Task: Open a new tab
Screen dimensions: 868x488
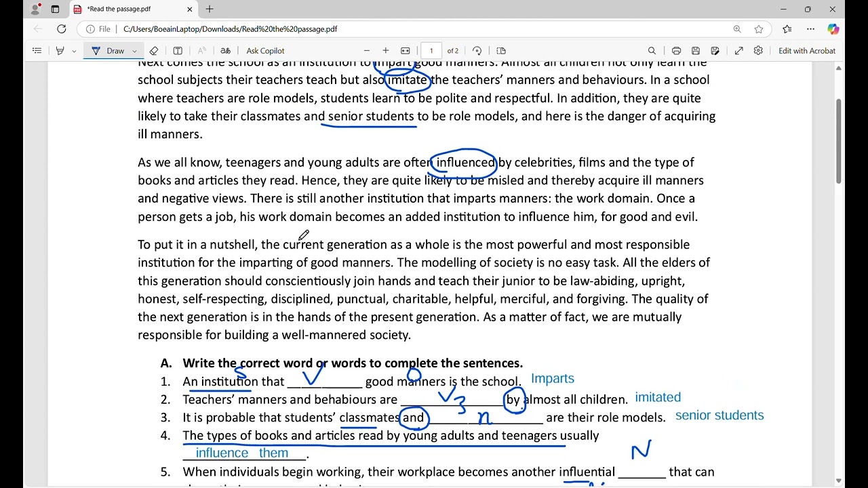Action: click(x=210, y=9)
